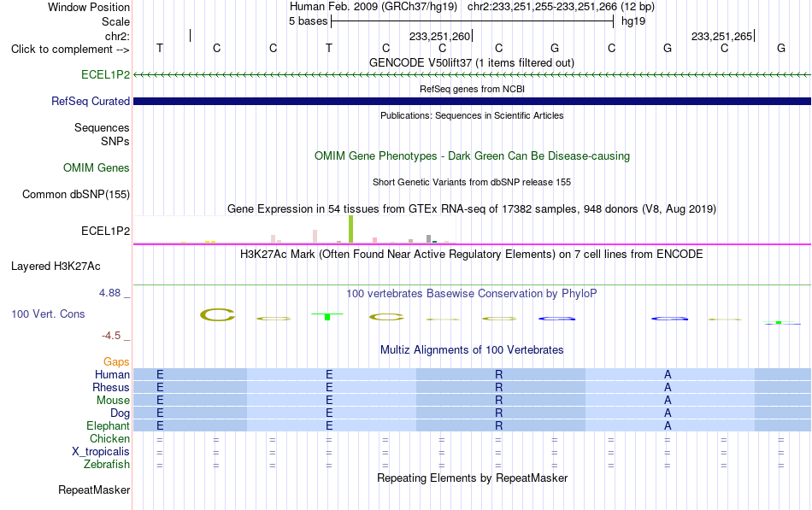Click the tall green bar in GTEx chart

coord(351,229)
